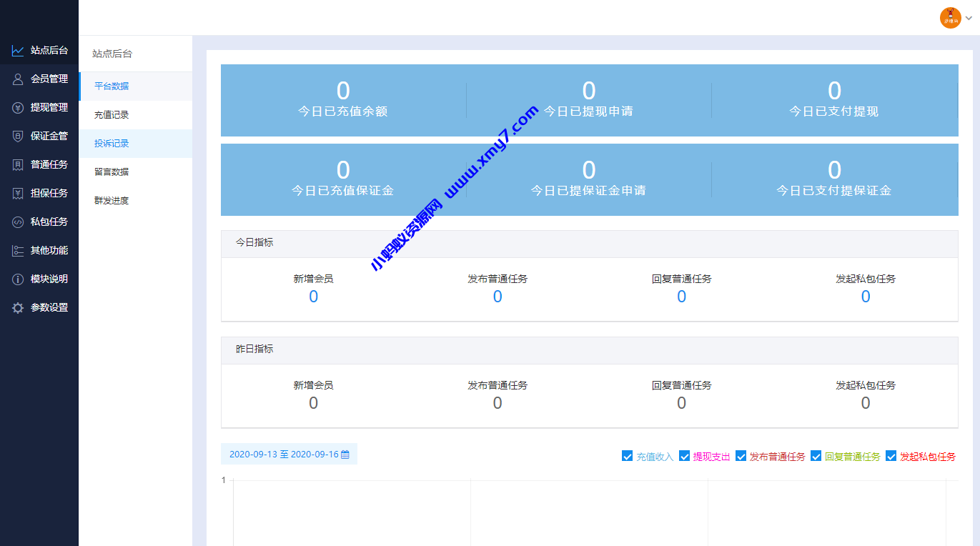Click the 新增会员 zero count value
Image resolution: width=980 pixels, height=546 pixels.
tap(313, 296)
